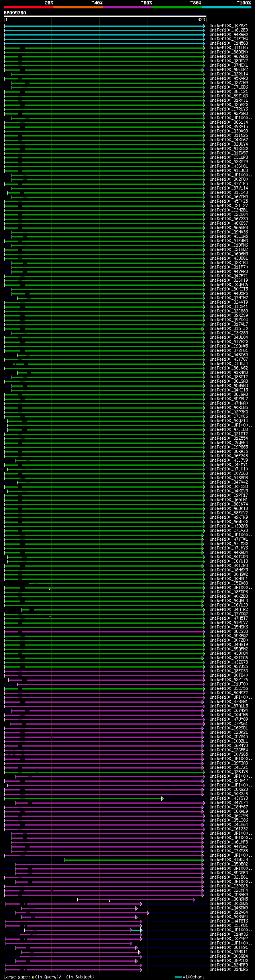Open the UniRef100_Q11LB5 hit
Screen dimensions: 255x980
pyautogui.click(x=229, y=48)
